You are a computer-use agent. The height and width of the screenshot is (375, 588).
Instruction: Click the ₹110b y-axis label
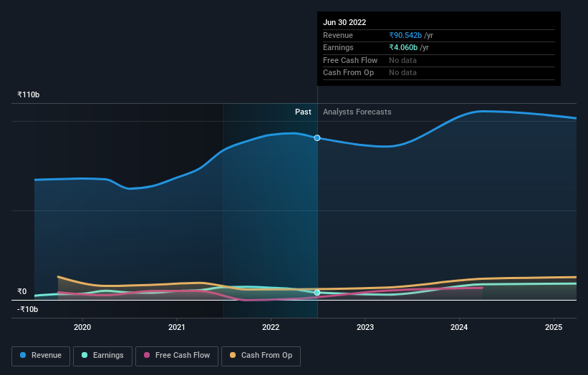click(x=28, y=94)
